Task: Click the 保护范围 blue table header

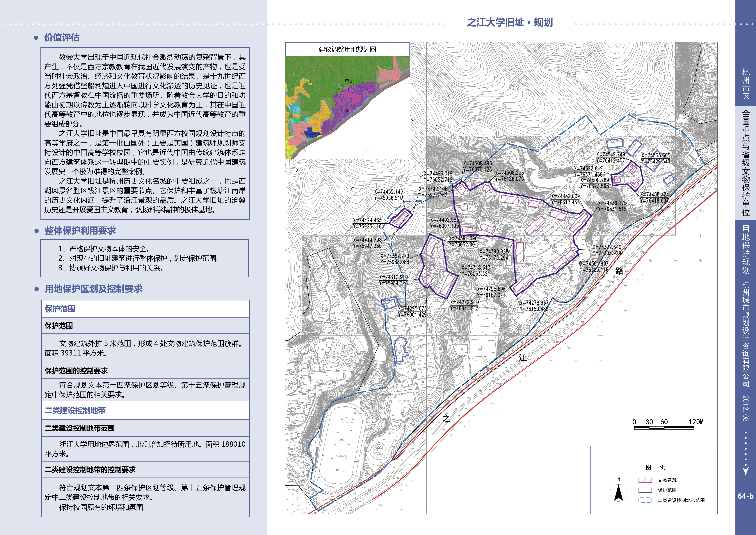Action: click(60, 309)
